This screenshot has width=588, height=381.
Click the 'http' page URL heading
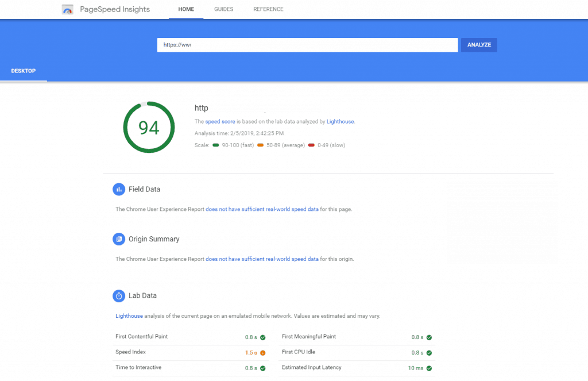[x=202, y=108]
